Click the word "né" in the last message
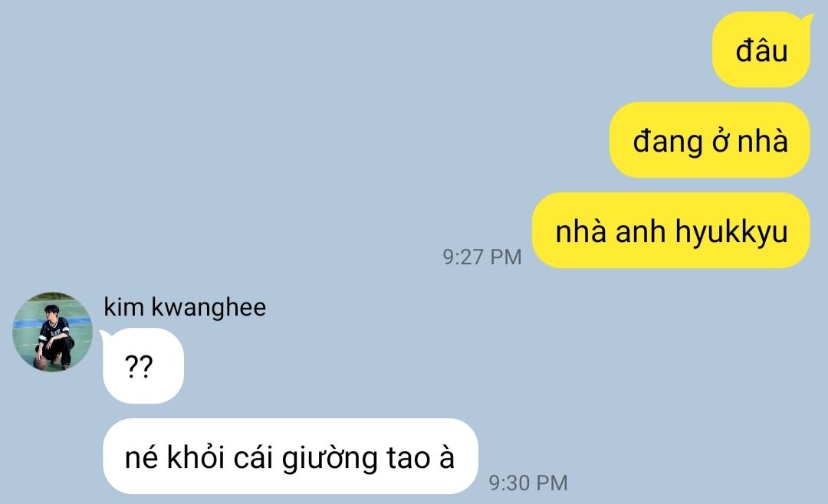The image size is (828, 504). point(141,457)
